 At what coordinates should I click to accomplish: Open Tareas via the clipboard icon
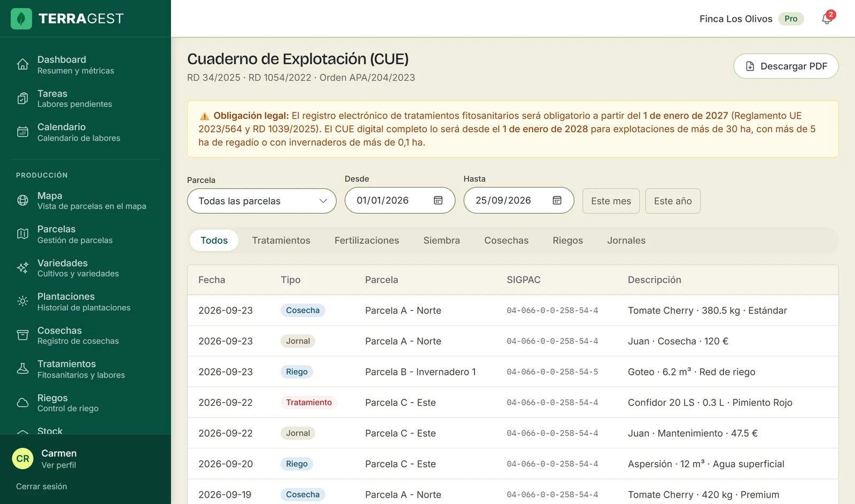pos(22,98)
